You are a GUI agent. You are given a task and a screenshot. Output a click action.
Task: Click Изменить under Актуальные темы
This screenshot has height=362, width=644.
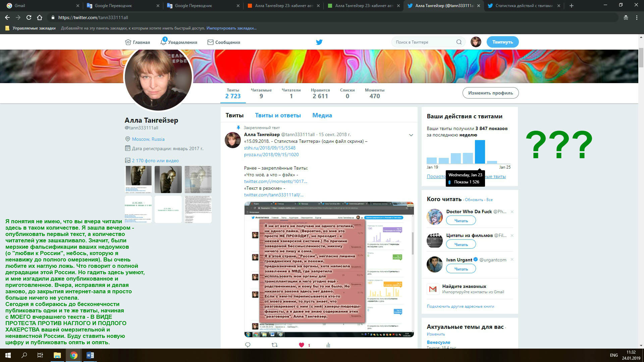click(x=436, y=334)
